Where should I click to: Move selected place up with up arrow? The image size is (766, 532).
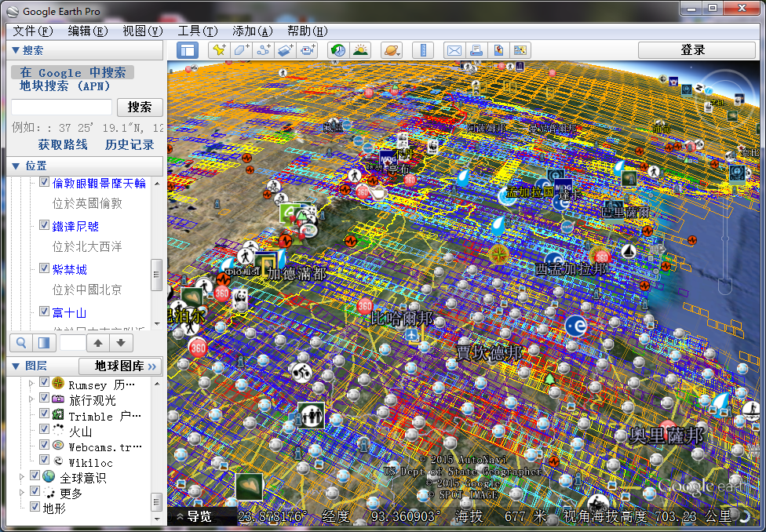98,343
